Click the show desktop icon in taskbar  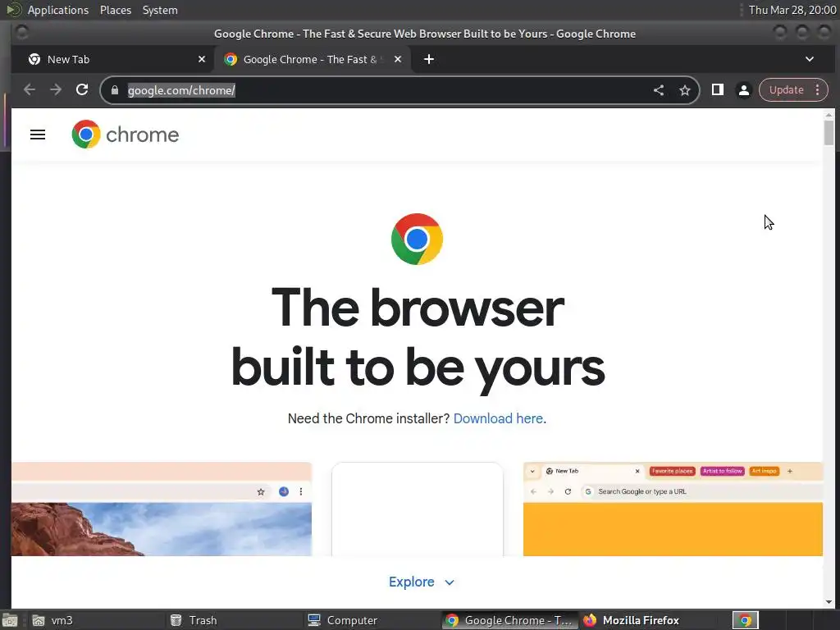[10, 620]
